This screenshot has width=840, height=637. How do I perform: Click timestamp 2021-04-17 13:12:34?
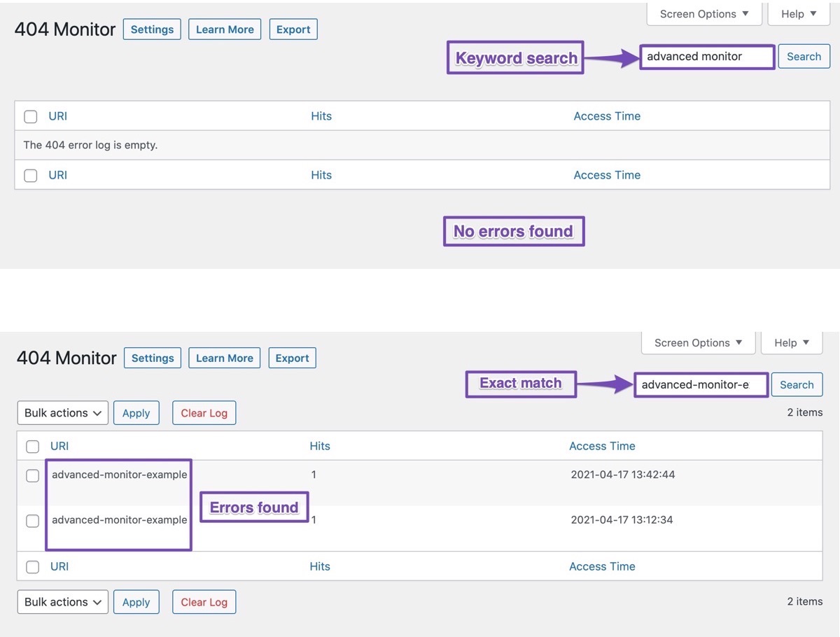[623, 520]
